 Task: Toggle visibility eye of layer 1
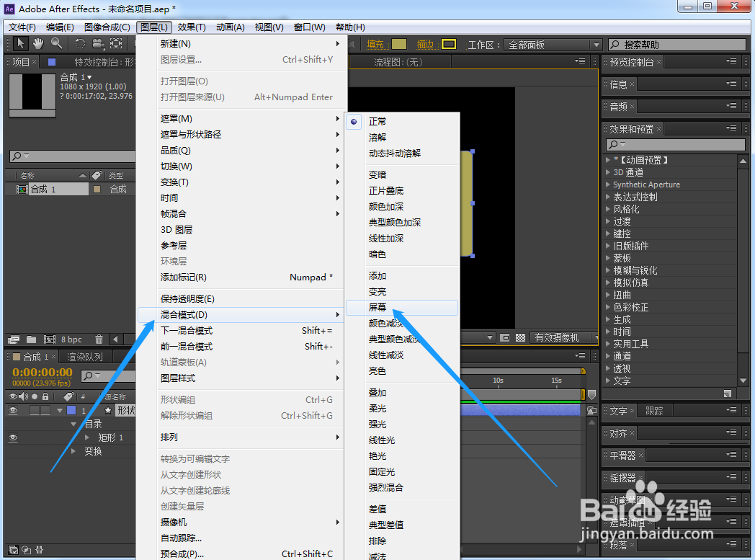pos(13,410)
